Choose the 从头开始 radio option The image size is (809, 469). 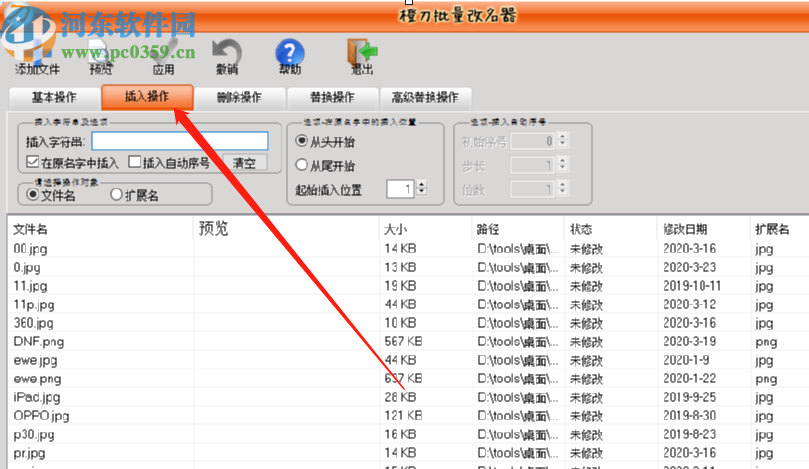(302, 141)
